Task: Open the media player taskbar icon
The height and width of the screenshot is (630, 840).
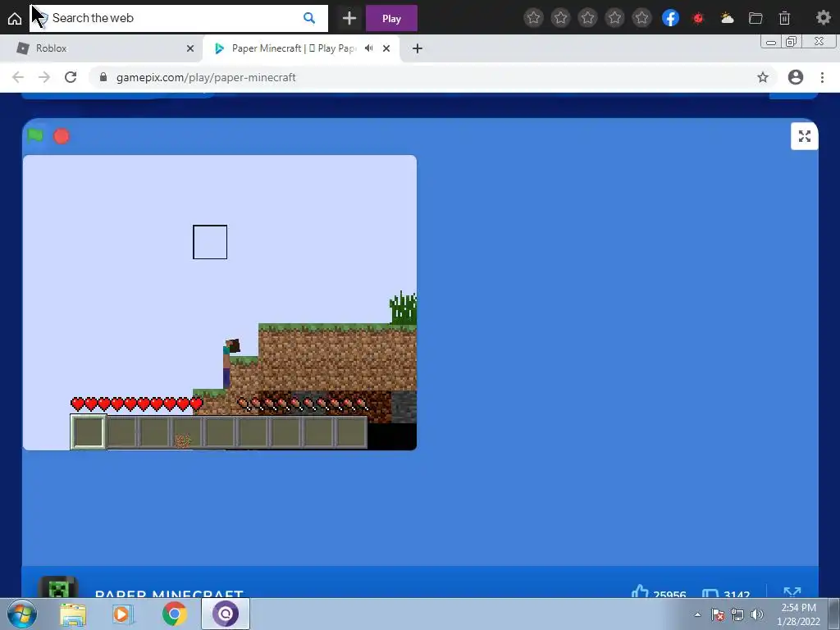Action: (123, 614)
